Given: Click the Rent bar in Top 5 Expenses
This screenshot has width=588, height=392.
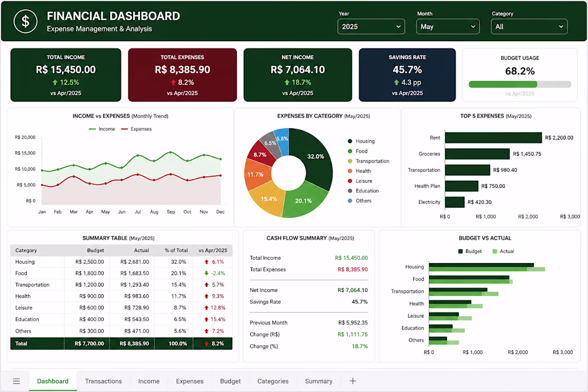Looking at the screenshot, I should 493,137.
